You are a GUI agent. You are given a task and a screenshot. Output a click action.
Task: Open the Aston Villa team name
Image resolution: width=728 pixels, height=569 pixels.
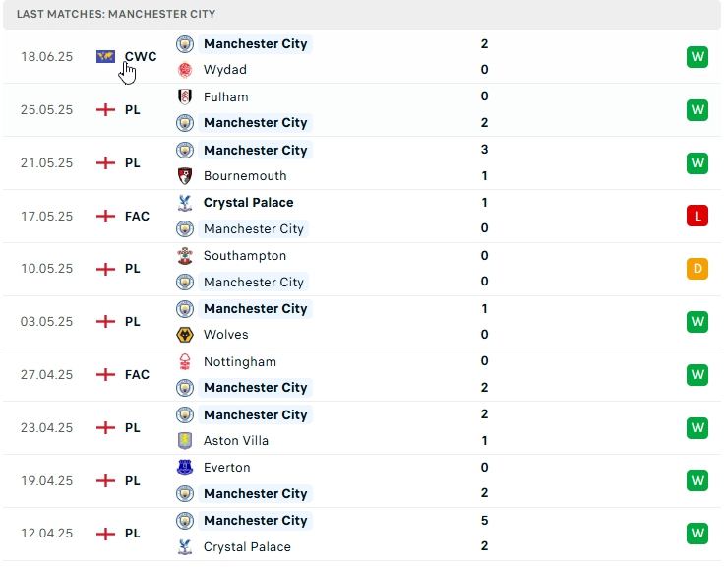[x=236, y=441]
